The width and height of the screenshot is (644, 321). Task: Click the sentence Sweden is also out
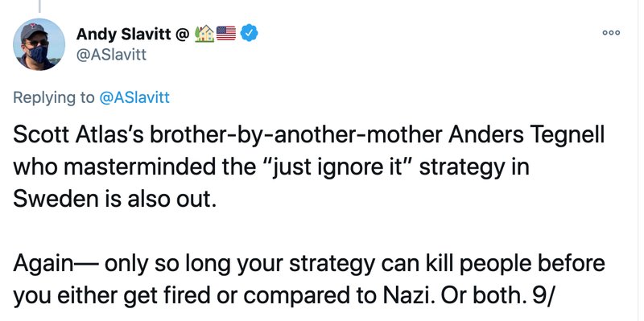pos(114,200)
